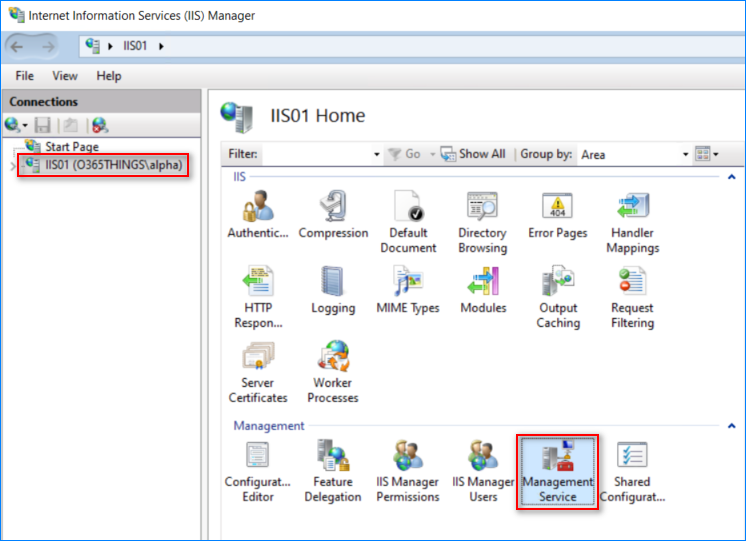Open arrow before IIS01 in breadcrumb

[110, 47]
